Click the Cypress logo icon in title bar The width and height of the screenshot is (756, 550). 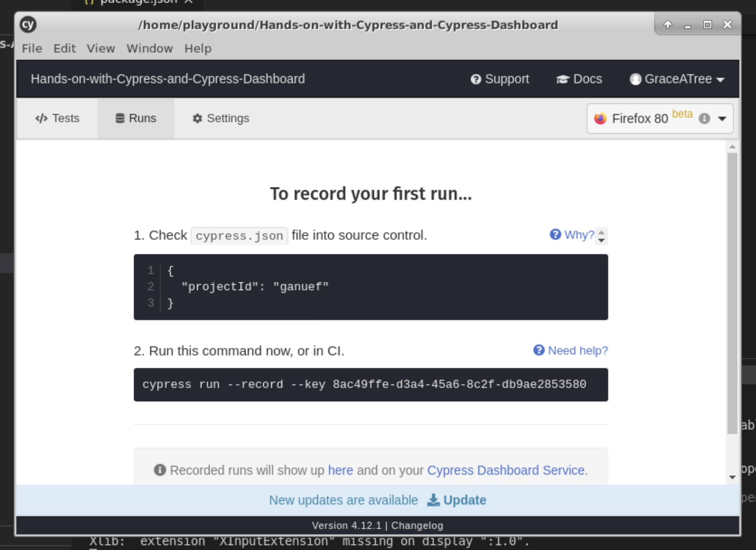28,25
